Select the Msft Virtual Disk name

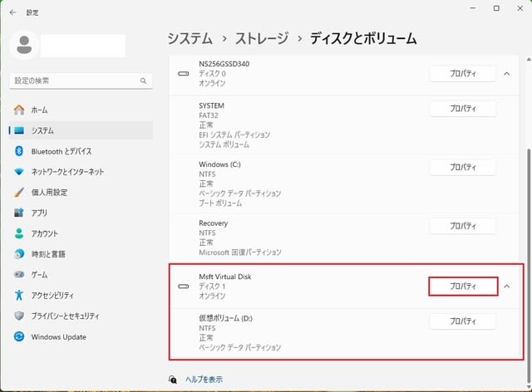(225, 277)
